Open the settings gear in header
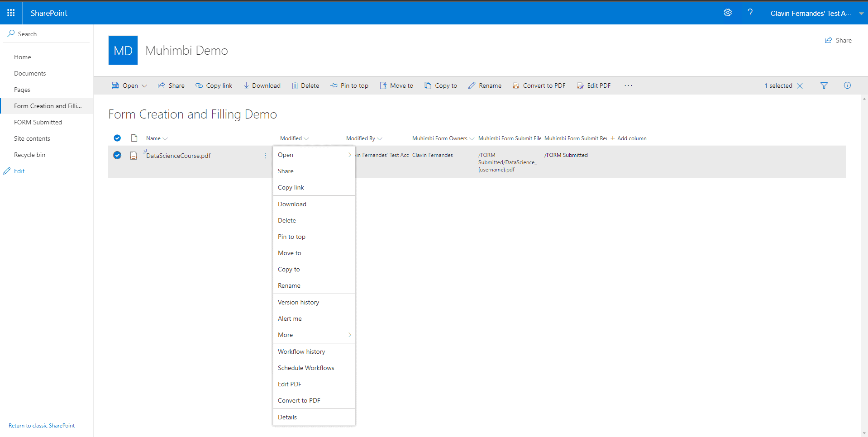The height and width of the screenshot is (437, 868). (727, 13)
